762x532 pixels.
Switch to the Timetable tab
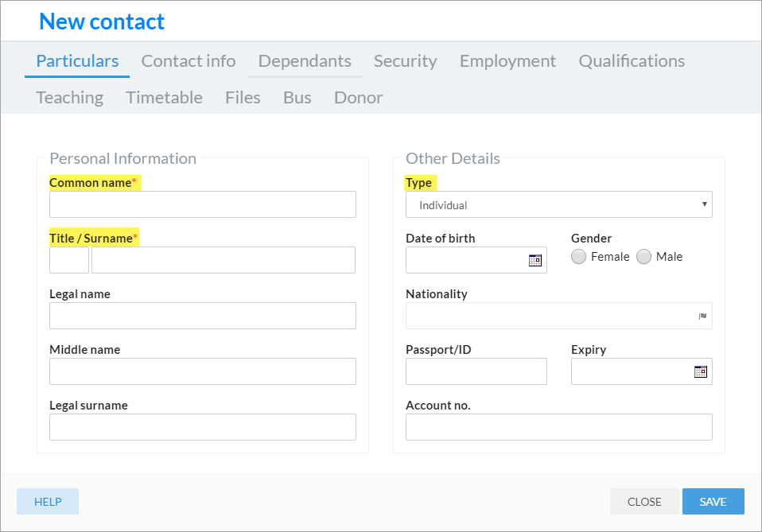click(165, 98)
